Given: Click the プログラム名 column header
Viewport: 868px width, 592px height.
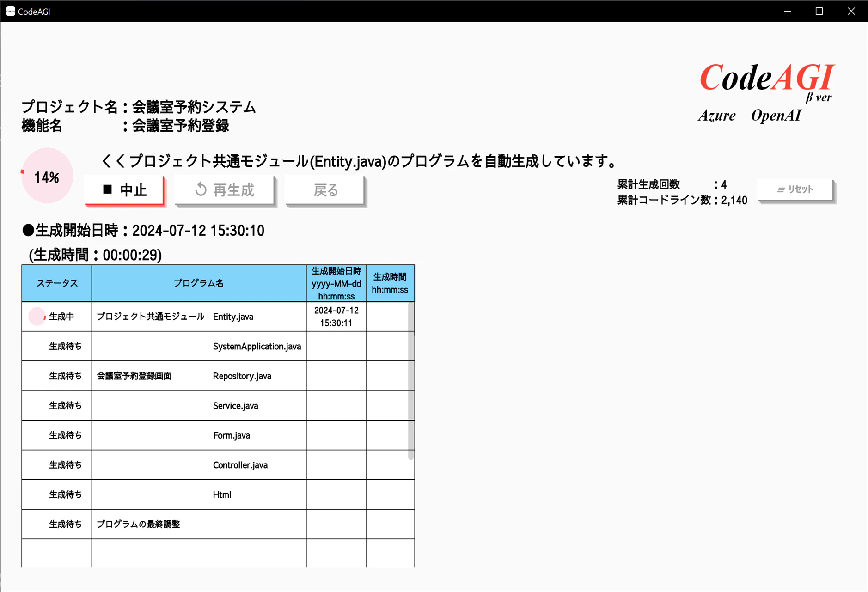Looking at the screenshot, I should click(199, 283).
